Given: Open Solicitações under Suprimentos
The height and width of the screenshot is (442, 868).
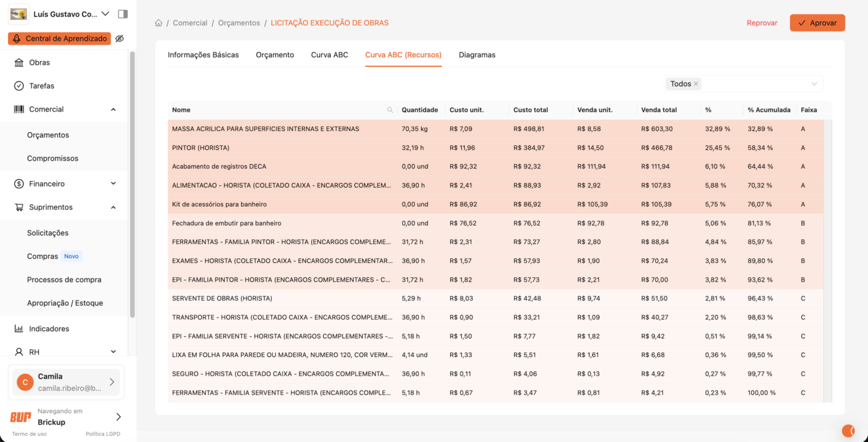Looking at the screenshot, I should point(48,233).
